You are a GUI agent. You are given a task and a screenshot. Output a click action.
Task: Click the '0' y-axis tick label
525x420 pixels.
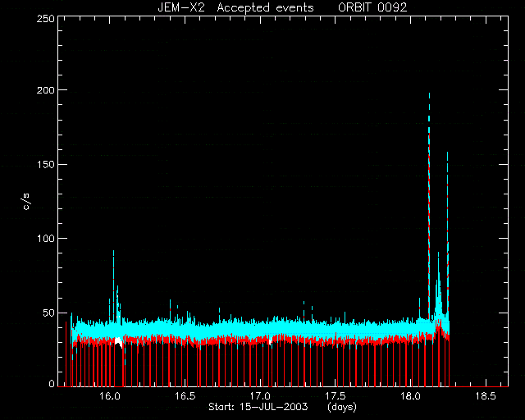click(x=52, y=383)
